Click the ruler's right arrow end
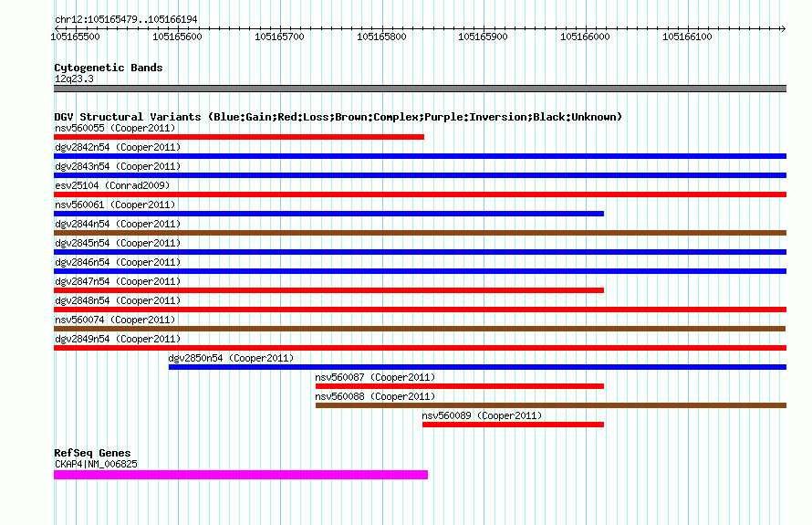Screen dimensions: 812x525 783,28
